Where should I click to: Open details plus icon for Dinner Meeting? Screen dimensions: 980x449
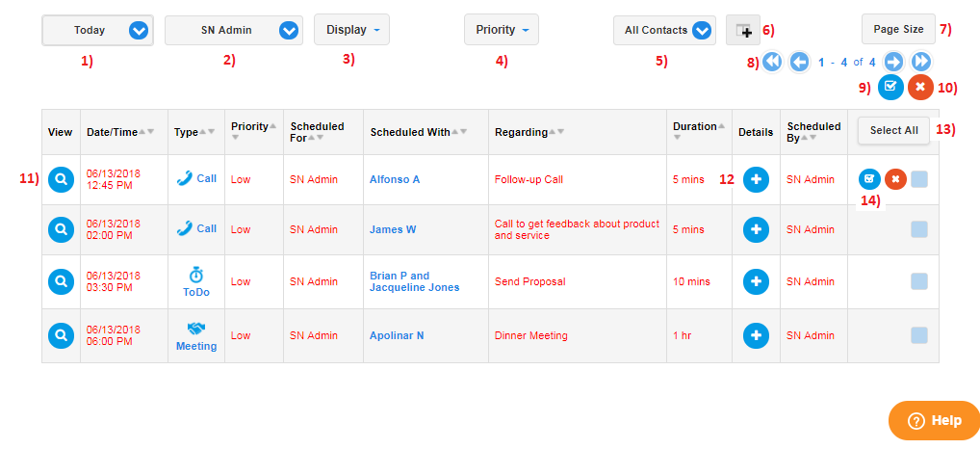tap(756, 336)
